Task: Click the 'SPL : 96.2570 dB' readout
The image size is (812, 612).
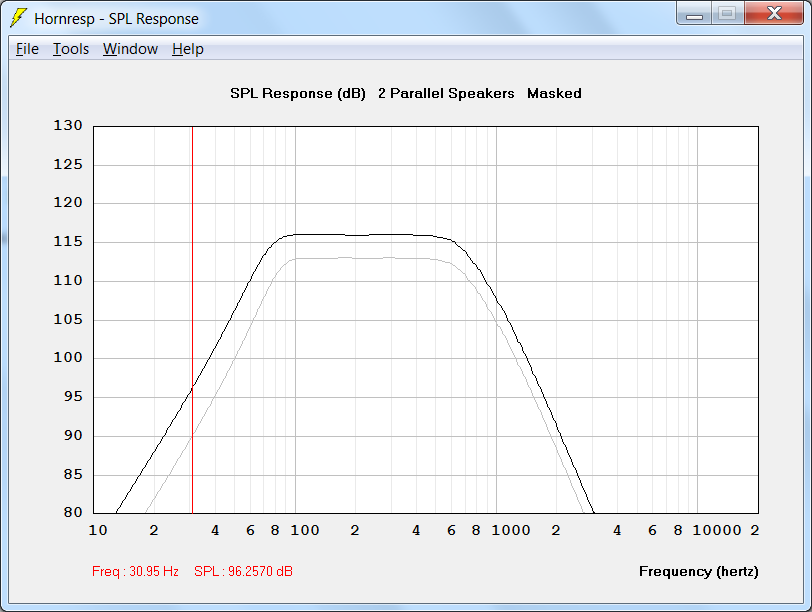Action: [243, 572]
